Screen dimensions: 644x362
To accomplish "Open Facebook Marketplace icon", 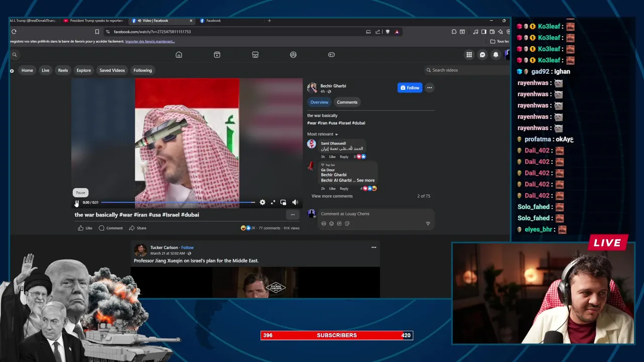I will click(x=255, y=55).
